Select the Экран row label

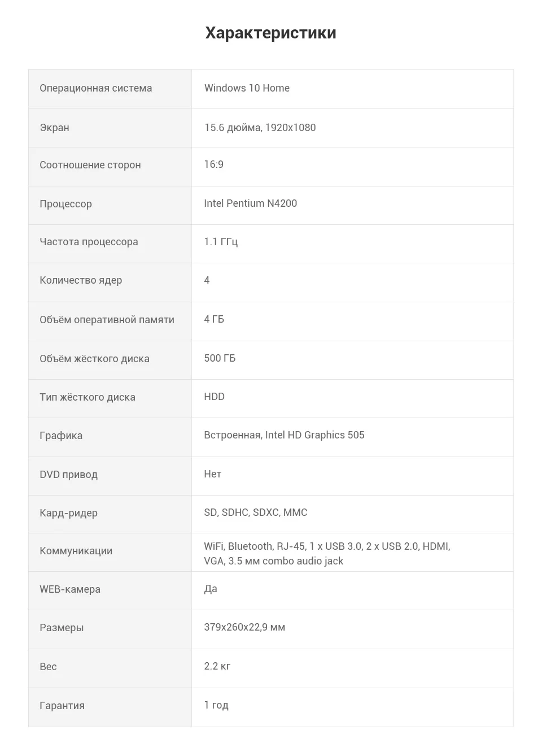point(54,128)
